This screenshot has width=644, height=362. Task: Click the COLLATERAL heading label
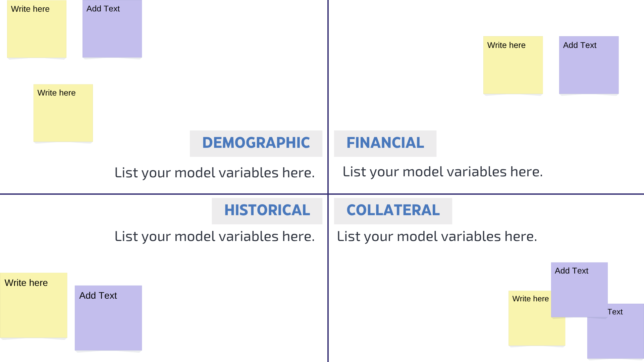click(x=393, y=210)
